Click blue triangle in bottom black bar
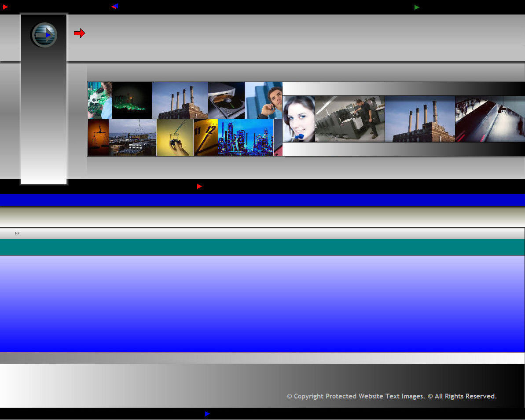Image resolution: width=525 pixels, height=420 pixels. tap(207, 414)
